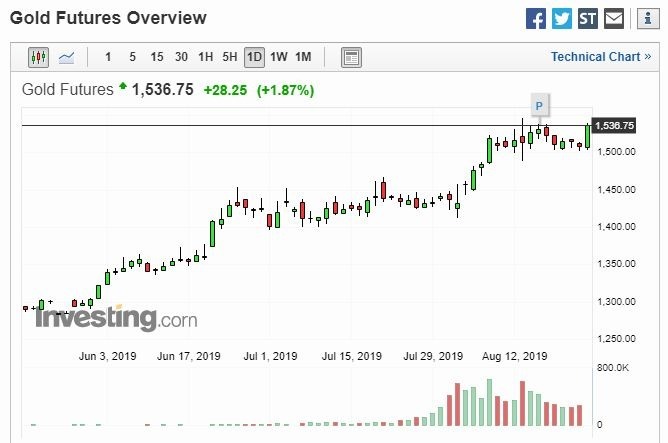Screen dimensions: 668x443
Task: Click the (+1.87%) percent change
Action: 285,90
